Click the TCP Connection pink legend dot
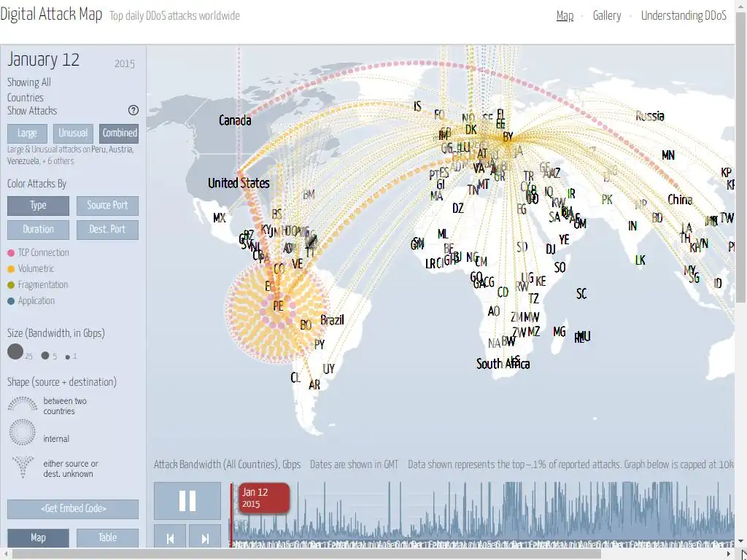747x560 pixels. pyautogui.click(x=11, y=253)
